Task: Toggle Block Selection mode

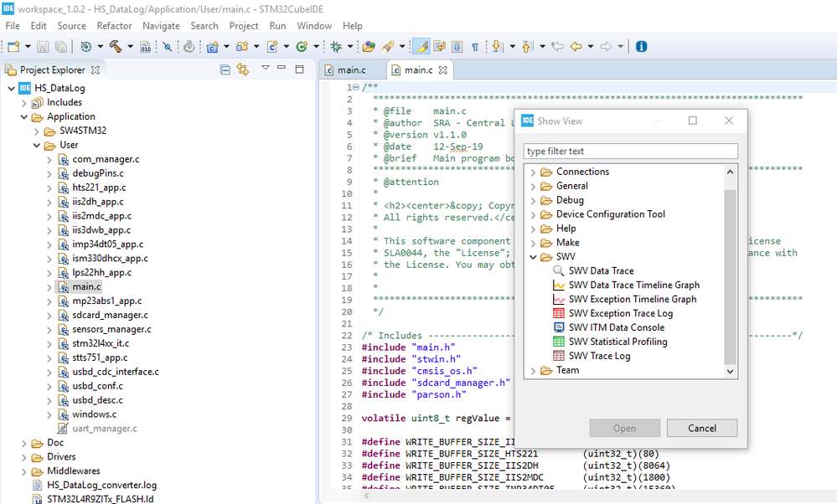Action: pos(457,47)
